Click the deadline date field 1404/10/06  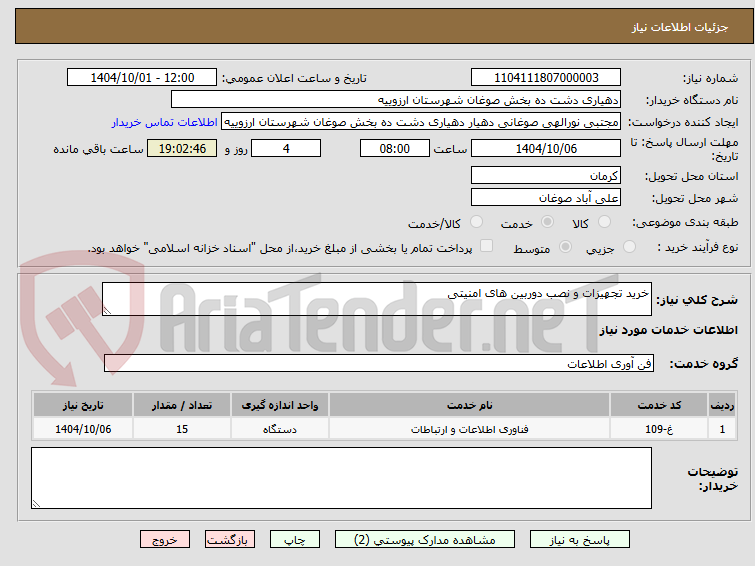tap(546, 148)
